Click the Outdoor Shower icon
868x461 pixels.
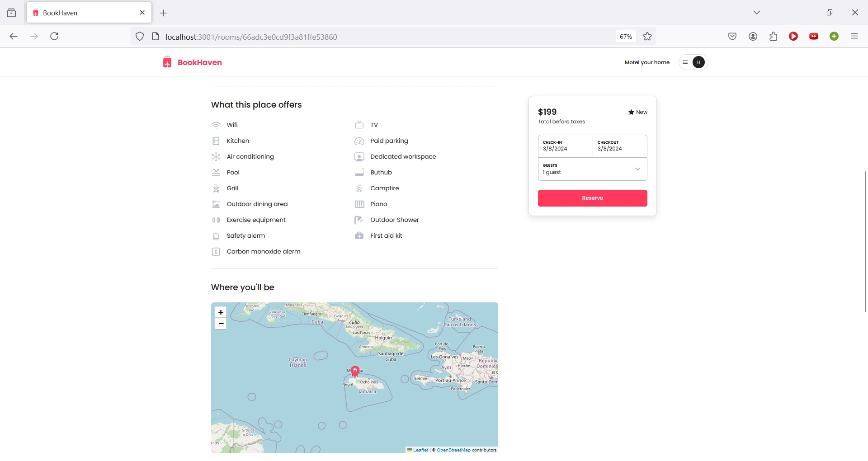[359, 220]
